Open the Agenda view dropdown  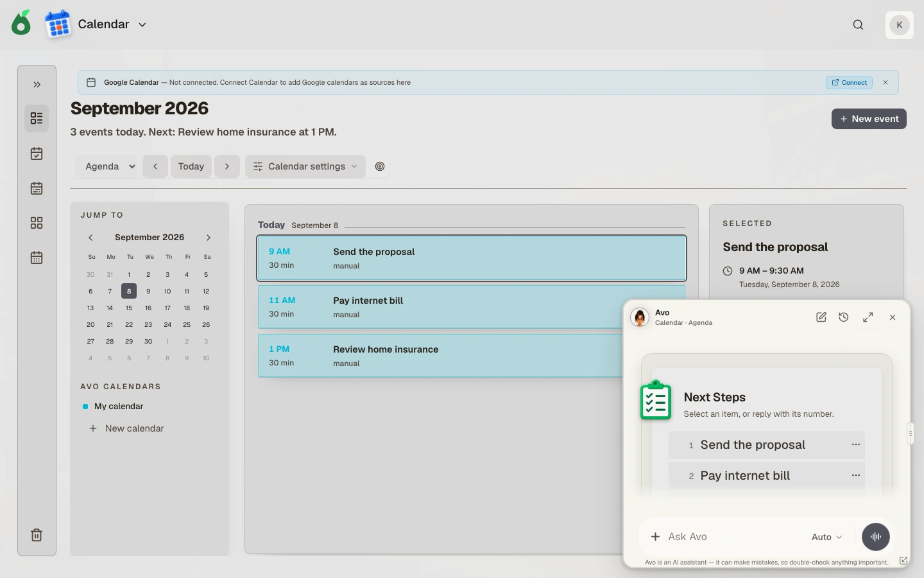[107, 166]
